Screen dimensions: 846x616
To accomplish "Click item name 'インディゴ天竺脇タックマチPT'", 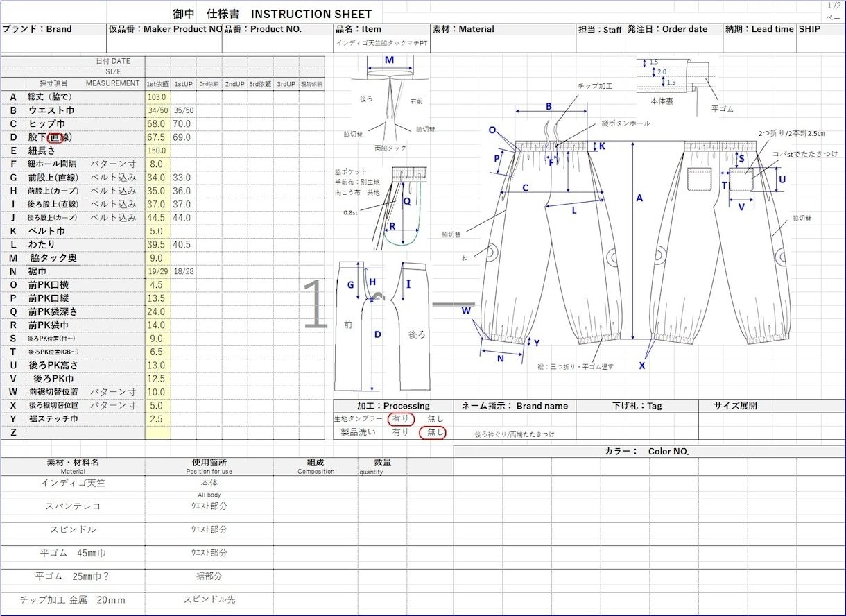I will (x=381, y=43).
